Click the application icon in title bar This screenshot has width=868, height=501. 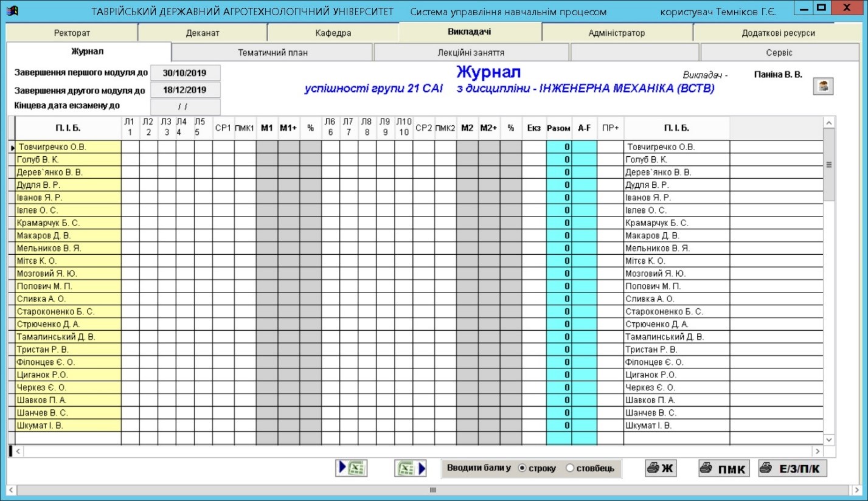tap(12, 12)
